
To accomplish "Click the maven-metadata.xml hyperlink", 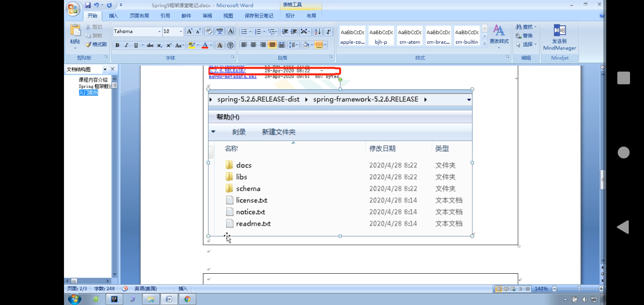I will [233, 77].
